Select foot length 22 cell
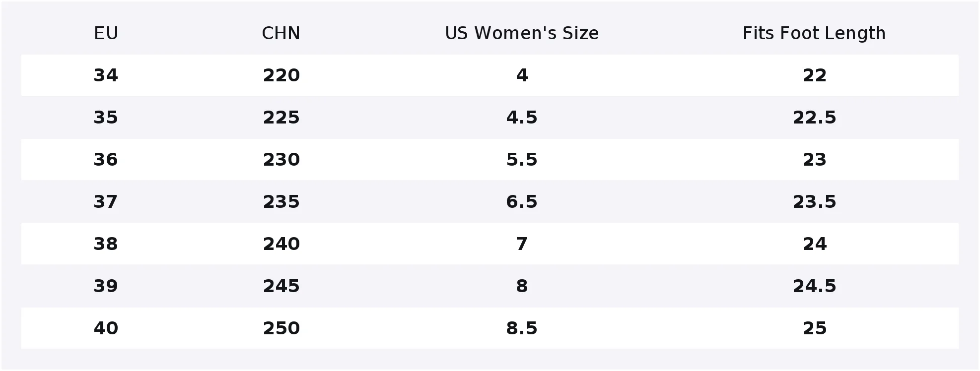Viewport: 980px width, 371px height. tap(814, 75)
